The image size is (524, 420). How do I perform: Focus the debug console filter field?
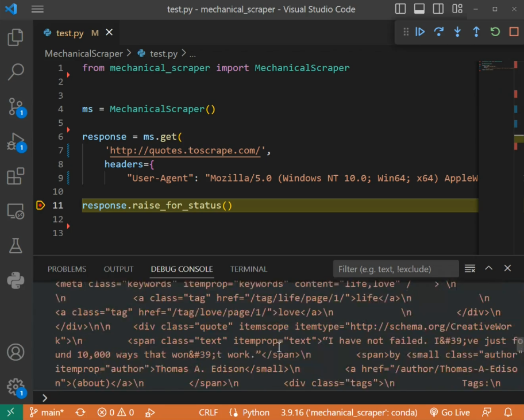396,269
